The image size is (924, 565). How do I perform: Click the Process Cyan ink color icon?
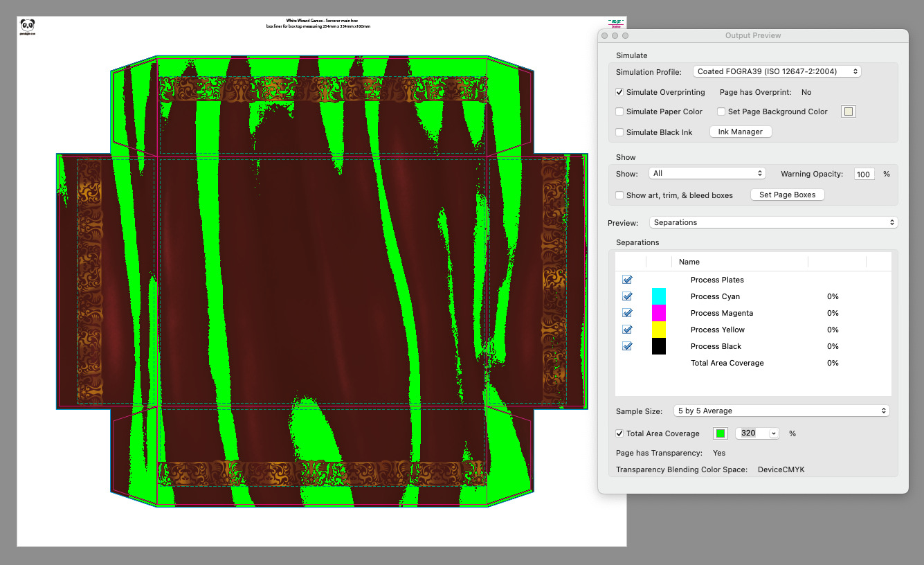coord(658,296)
